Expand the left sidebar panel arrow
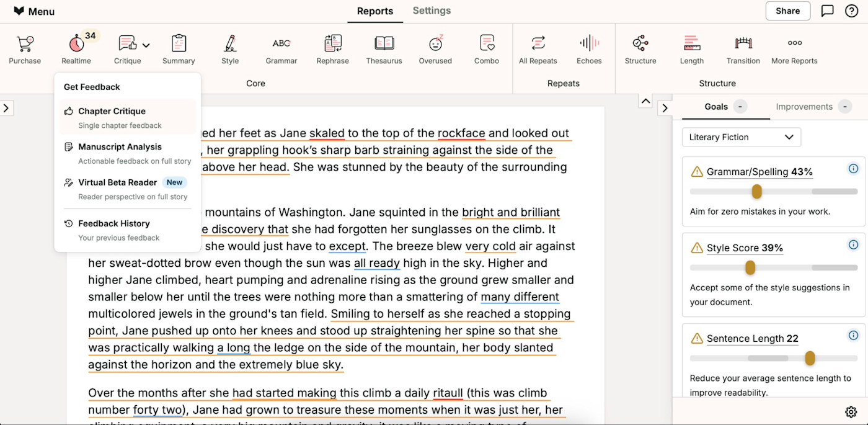The width and height of the screenshot is (868, 425). coord(6,108)
